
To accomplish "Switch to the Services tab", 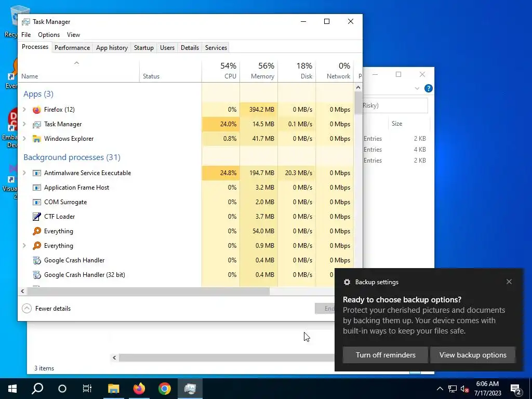I will [x=216, y=48].
